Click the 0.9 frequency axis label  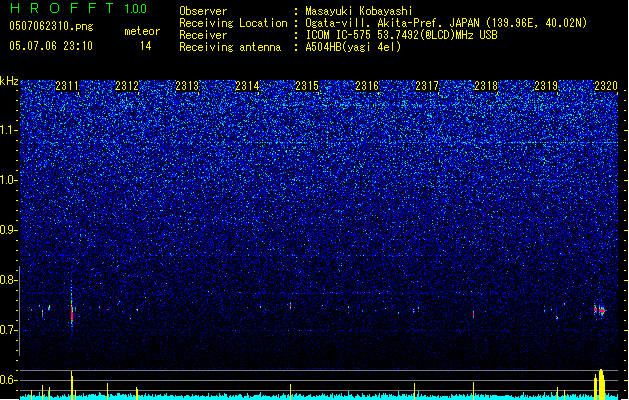9,230
